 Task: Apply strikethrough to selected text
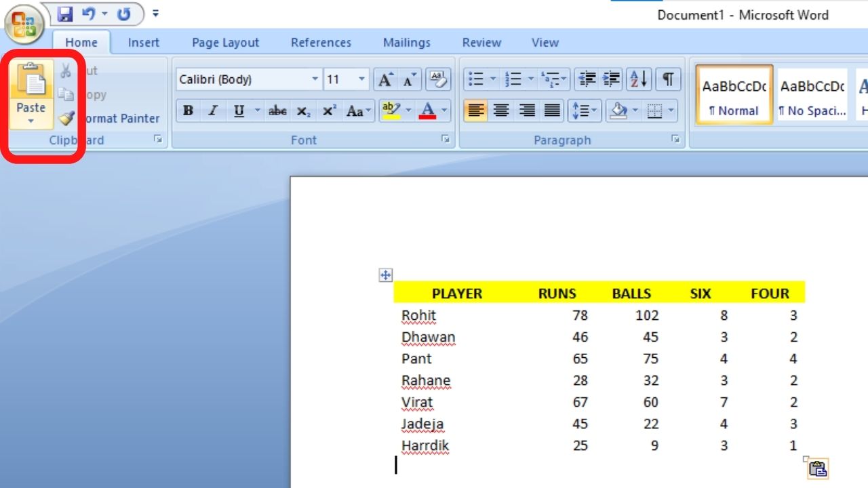pyautogui.click(x=277, y=110)
